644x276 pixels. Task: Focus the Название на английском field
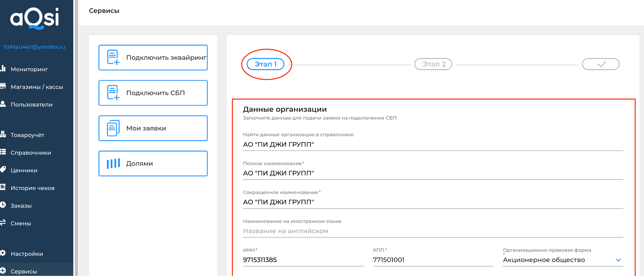pos(433,231)
